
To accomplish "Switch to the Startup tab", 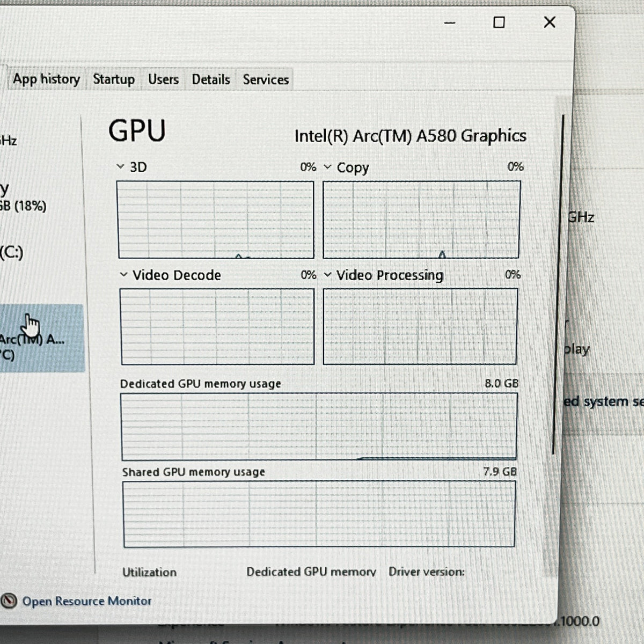I will pos(114,79).
